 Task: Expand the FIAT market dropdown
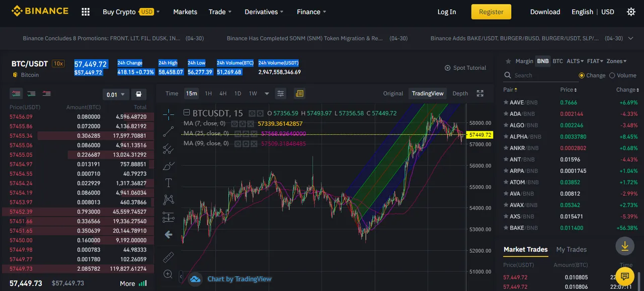coord(595,61)
